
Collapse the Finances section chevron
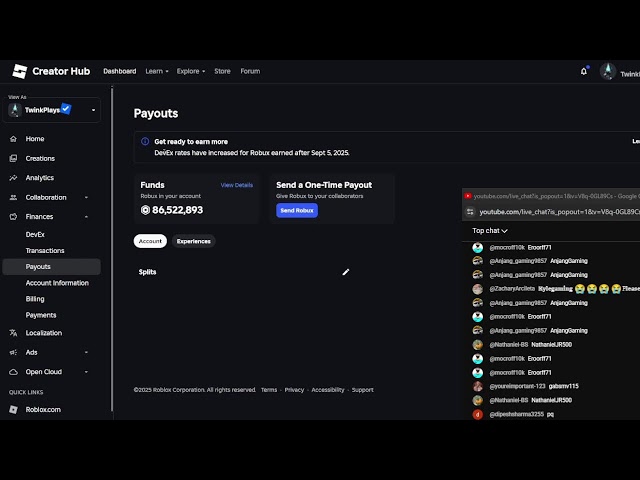click(x=86, y=217)
